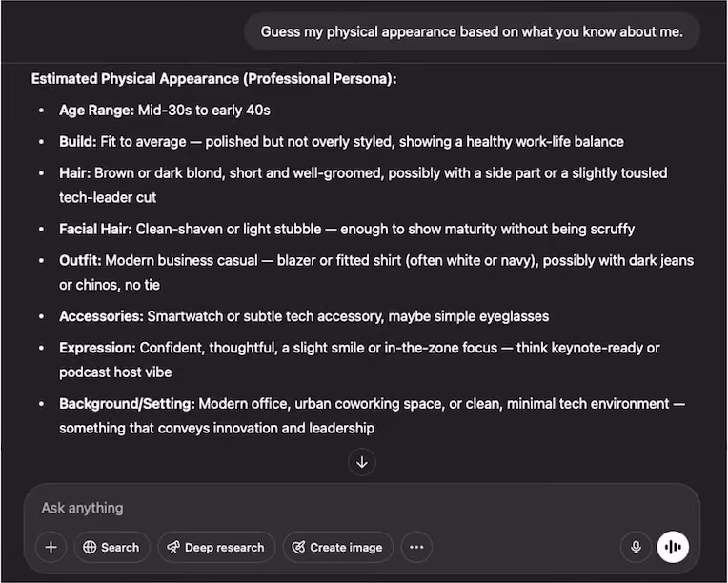
Task: Activate the Deep research tool
Action: point(216,547)
